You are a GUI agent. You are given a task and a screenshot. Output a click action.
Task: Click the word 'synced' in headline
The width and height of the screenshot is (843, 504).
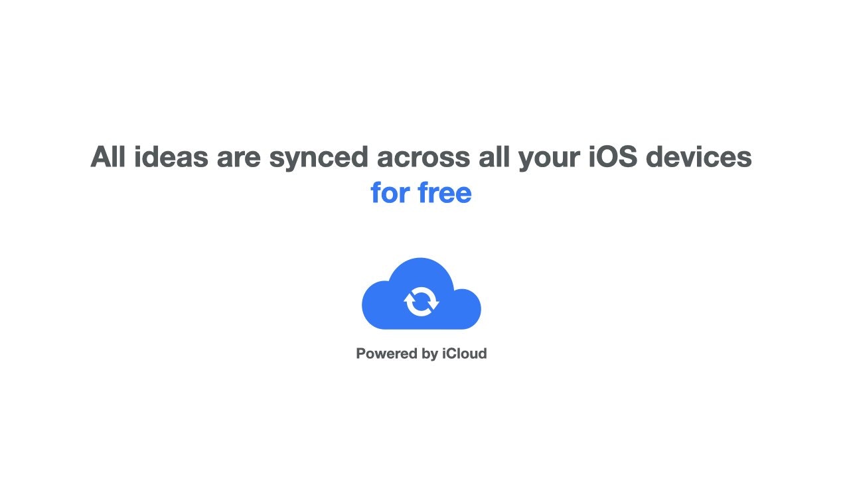coord(318,158)
